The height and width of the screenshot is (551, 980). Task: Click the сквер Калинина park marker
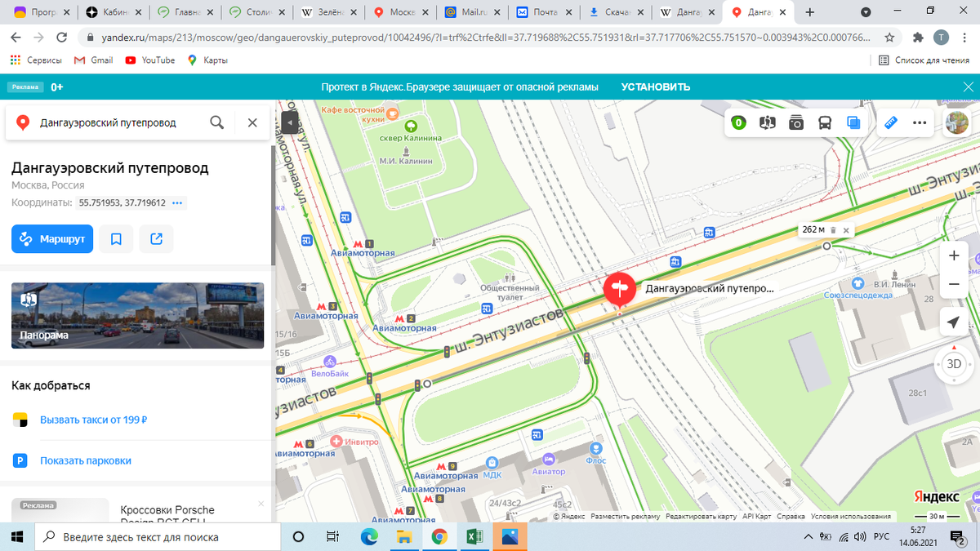click(410, 126)
